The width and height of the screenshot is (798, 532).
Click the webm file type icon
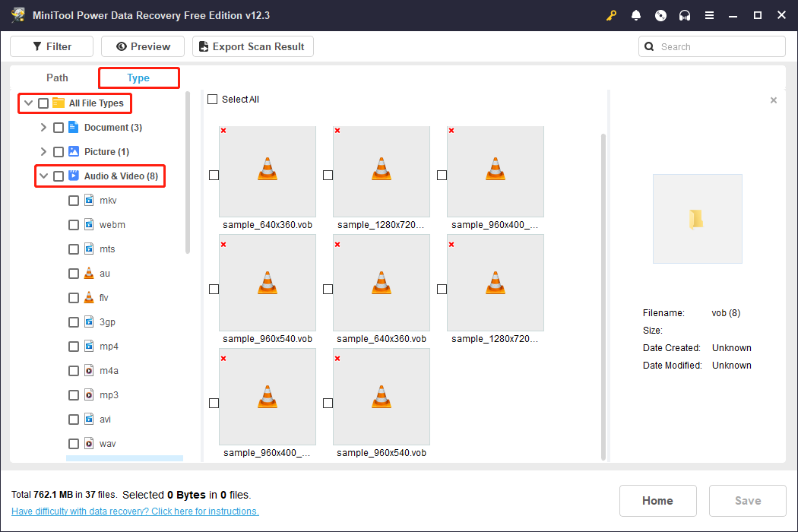tap(89, 224)
